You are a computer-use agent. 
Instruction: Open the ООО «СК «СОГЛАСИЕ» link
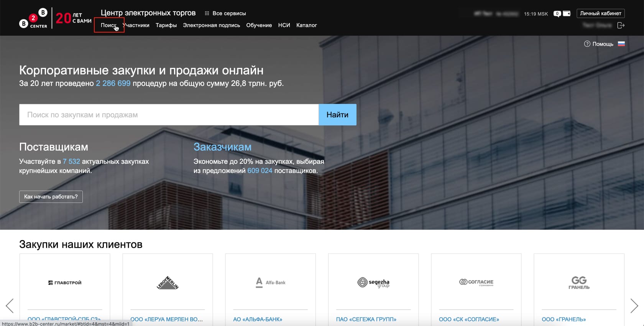pos(469,319)
